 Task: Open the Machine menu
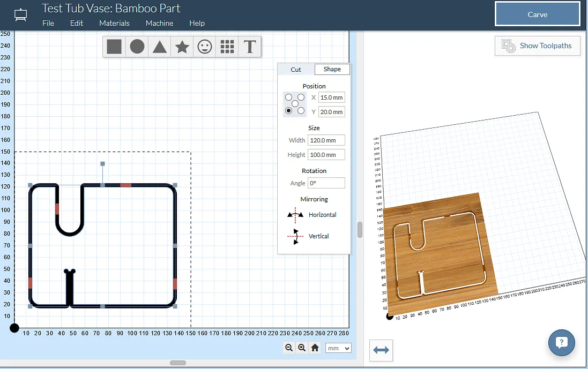coord(159,23)
